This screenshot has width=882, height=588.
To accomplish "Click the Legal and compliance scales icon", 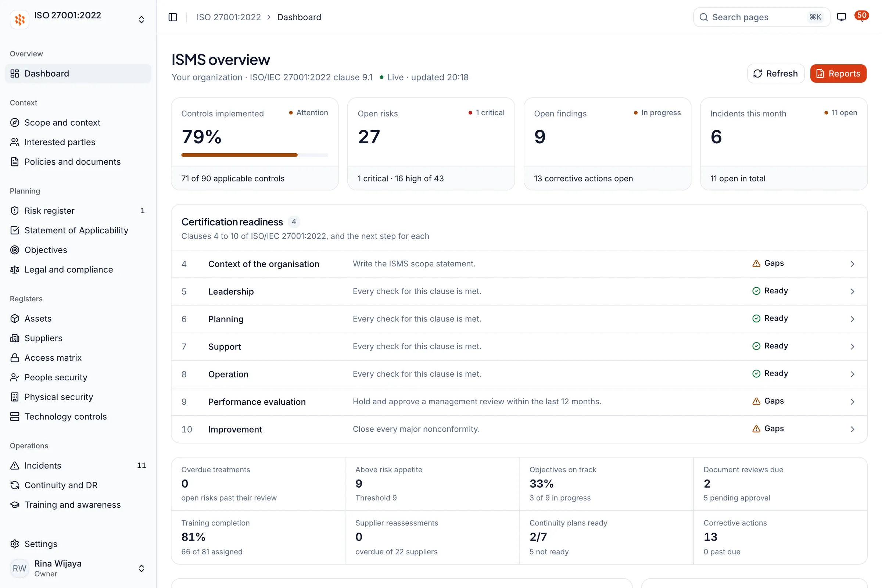I will tap(15, 270).
